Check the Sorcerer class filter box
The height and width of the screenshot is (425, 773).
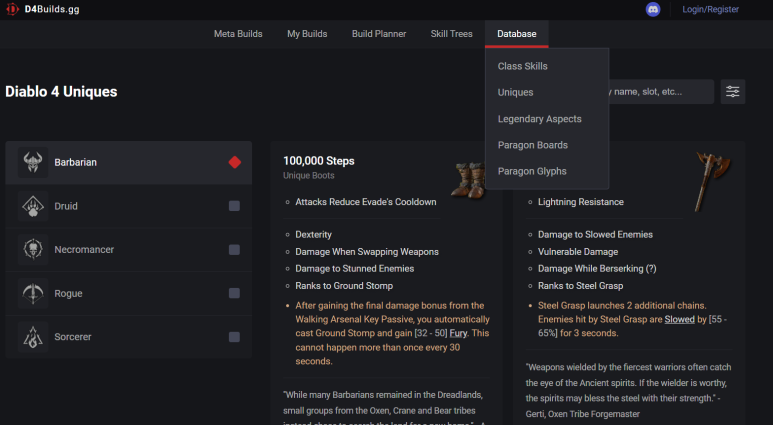235,337
